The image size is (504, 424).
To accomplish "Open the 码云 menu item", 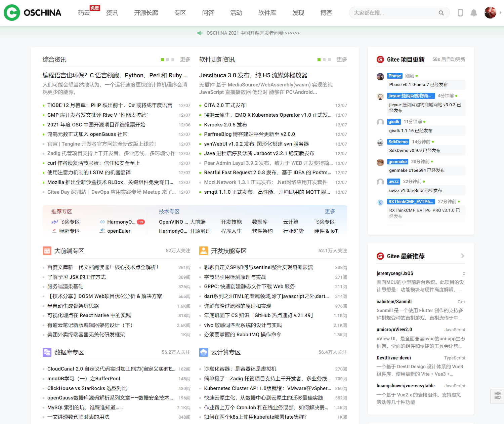I will pyautogui.click(x=84, y=13).
